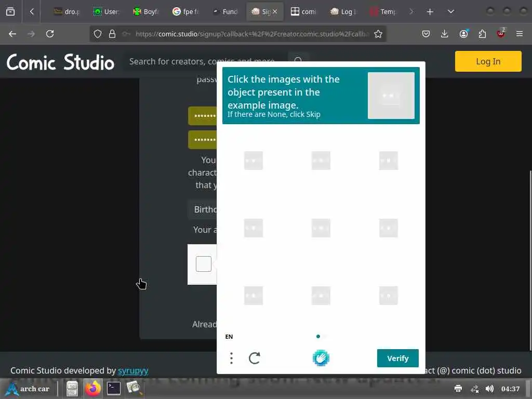Click the printer tray icon

458,389
